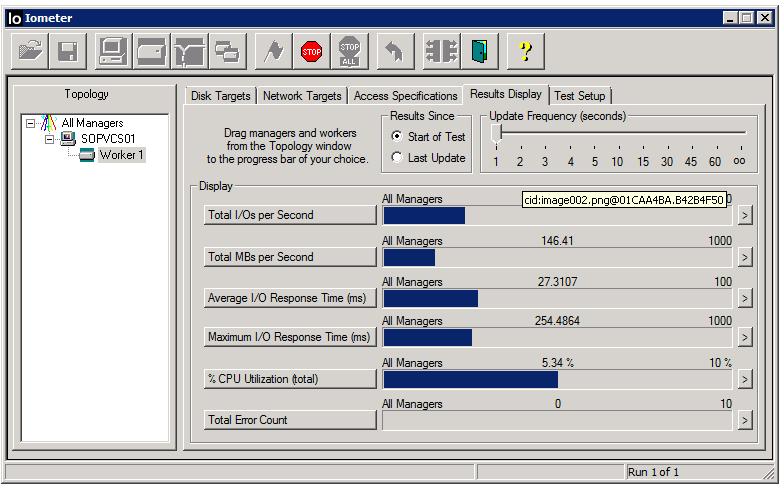
Task: Click the disconnect selected manager icon
Action: 441,51
